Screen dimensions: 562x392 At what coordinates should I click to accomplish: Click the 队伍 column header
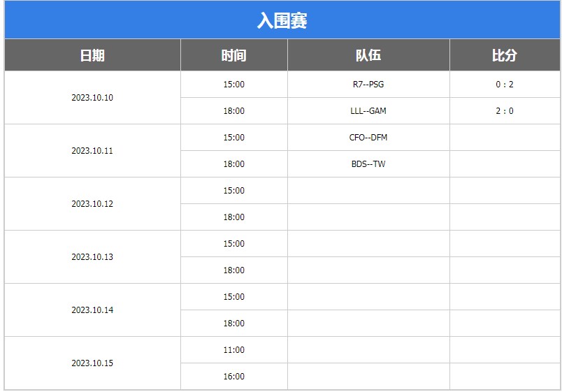click(368, 55)
